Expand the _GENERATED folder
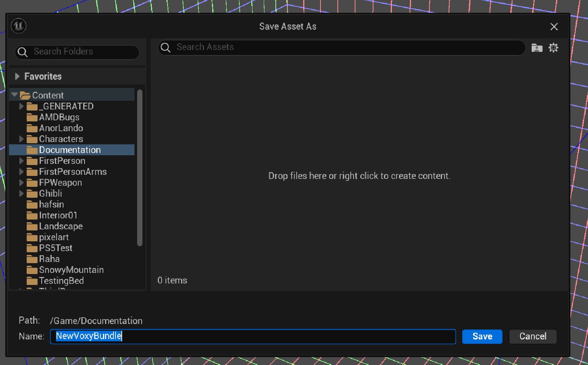The width and height of the screenshot is (588, 365). [x=21, y=106]
